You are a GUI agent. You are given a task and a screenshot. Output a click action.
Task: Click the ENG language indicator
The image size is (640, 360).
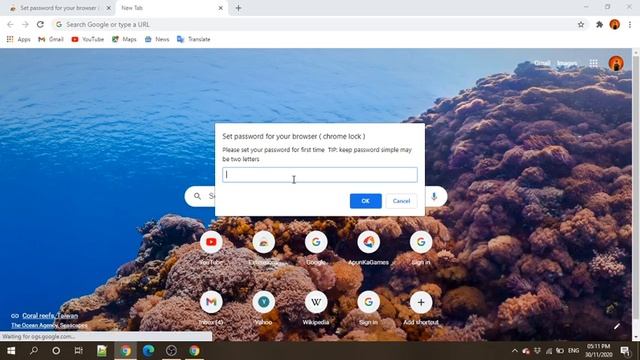point(573,351)
